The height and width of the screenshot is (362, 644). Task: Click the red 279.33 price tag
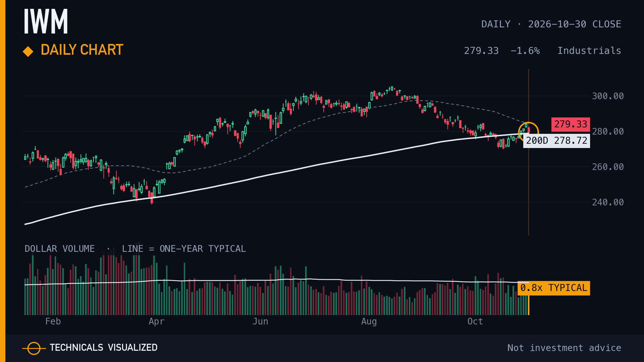(x=571, y=124)
